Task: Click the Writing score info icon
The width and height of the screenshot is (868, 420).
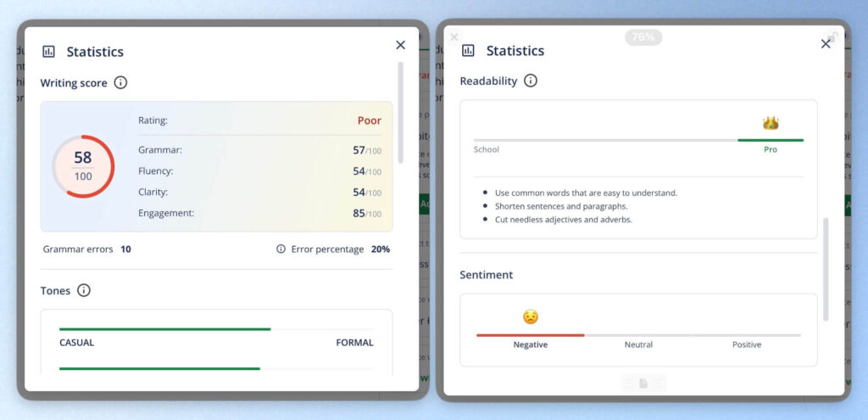Action: 120,82
